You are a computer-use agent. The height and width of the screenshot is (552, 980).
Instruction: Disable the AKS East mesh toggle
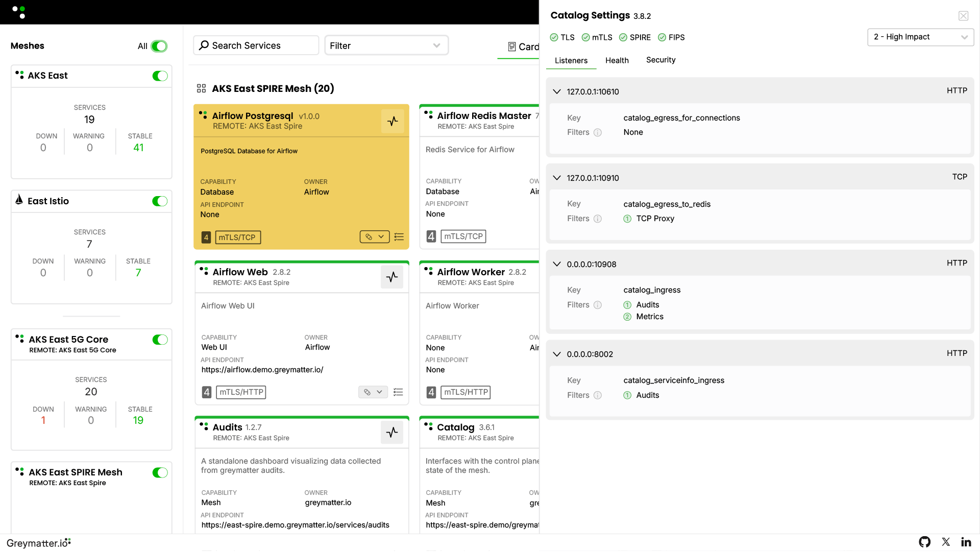[x=160, y=76]
